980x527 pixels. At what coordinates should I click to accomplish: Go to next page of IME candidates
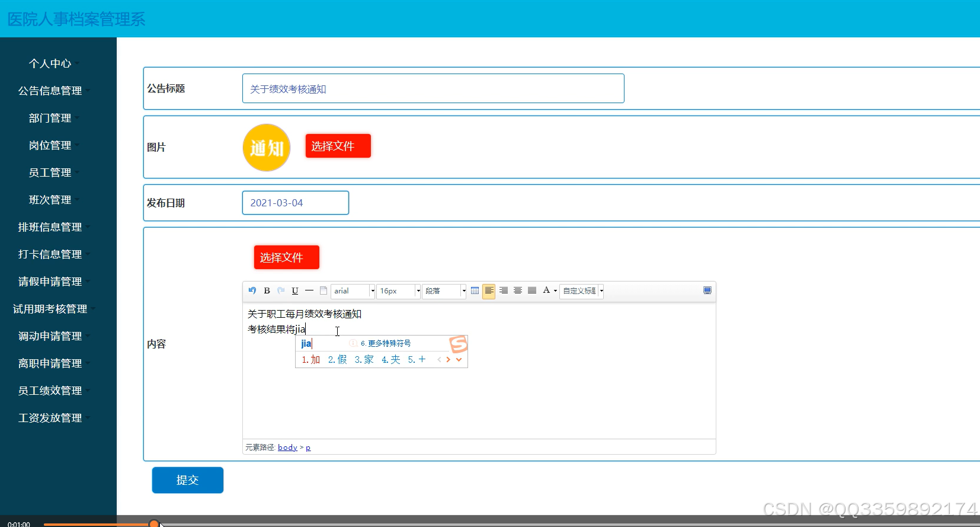(449, 359)
